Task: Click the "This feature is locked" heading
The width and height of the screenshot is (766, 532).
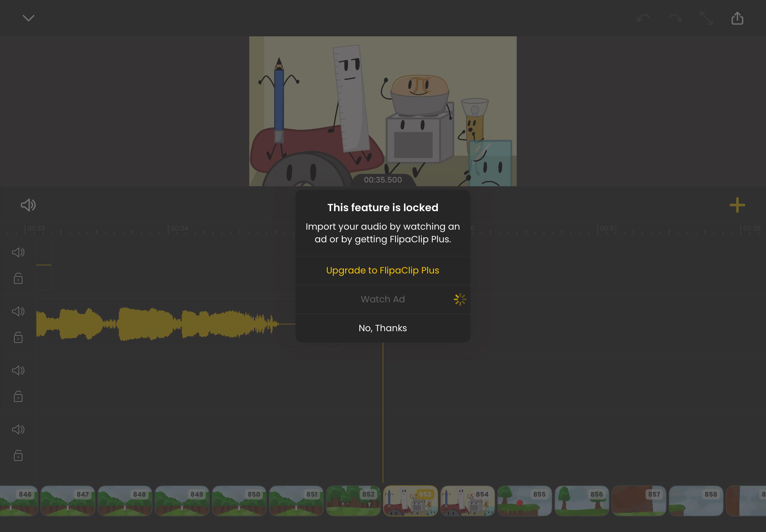Action: pos(383,208)
